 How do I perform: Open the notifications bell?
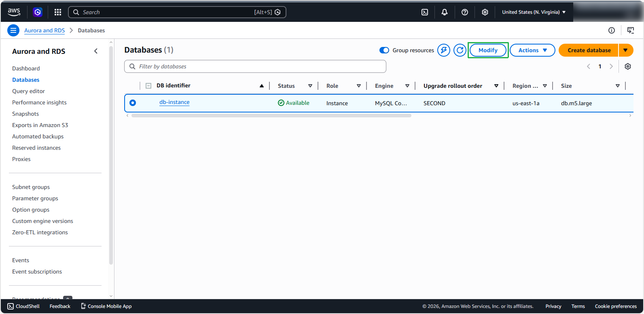pos(445,12)
